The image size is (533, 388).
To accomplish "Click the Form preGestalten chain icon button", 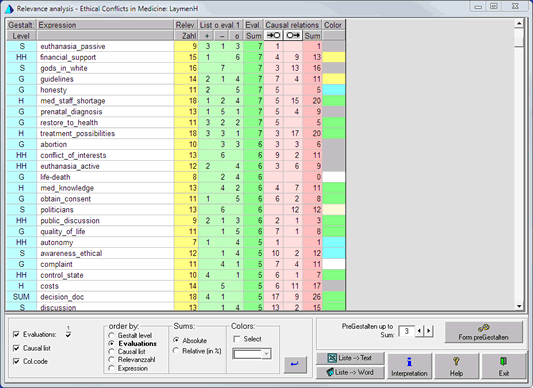I will [x=483, y=332].
